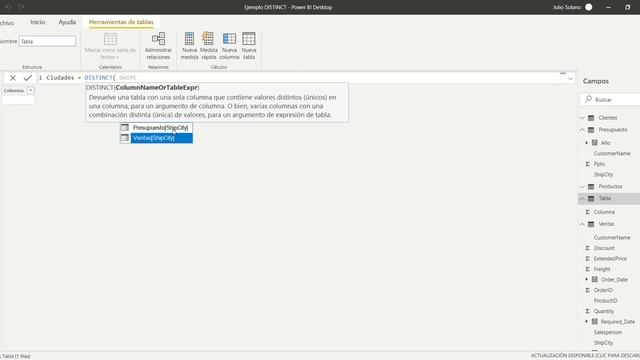Image resolution: width=640 pixels, height=360 pixels.
Task: Select the Discount field
Action: pos(604,248)
